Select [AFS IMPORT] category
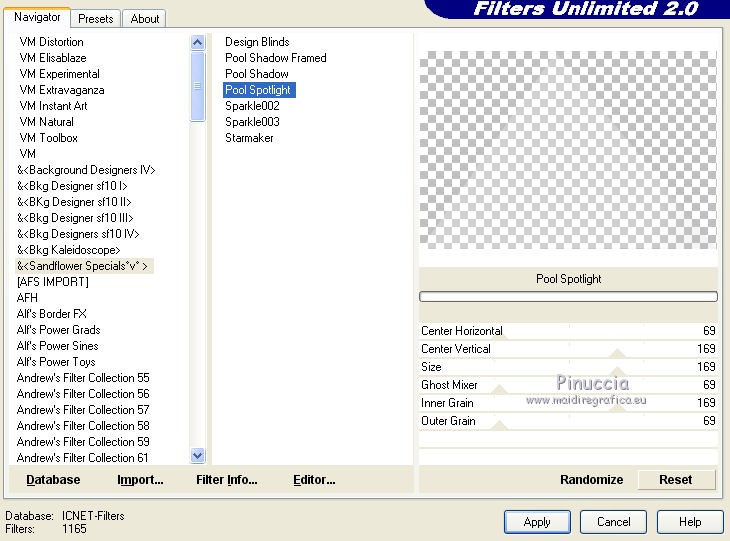This screenshot has height=541, width=730. point(53,282)
